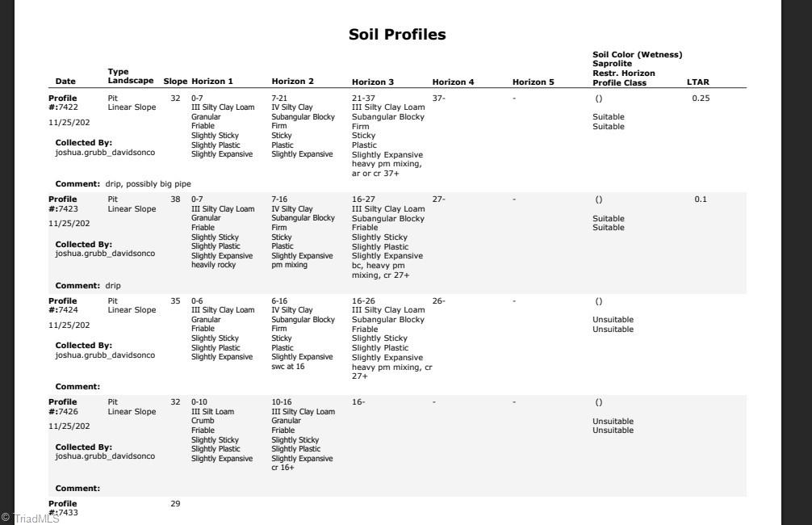Select the Horizon 3 column header
Image resolution: width=812 pixels, height=525 pixels.
pos(373,82)
